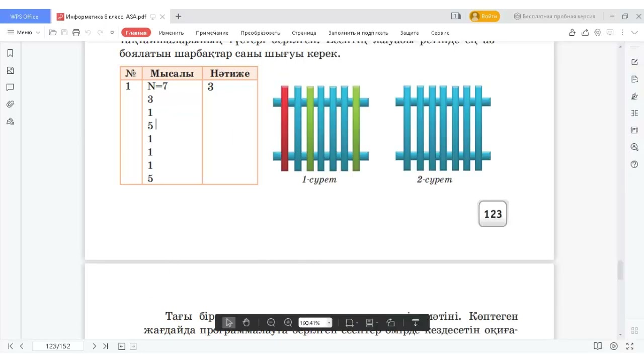This screenshot has width=644, height=362.
Task: Open the Защита tab
Action: (410, 33)
